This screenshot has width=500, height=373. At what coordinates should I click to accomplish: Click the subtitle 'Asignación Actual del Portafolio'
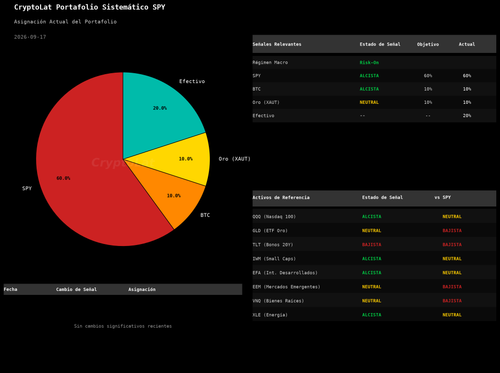coord(65,22)
